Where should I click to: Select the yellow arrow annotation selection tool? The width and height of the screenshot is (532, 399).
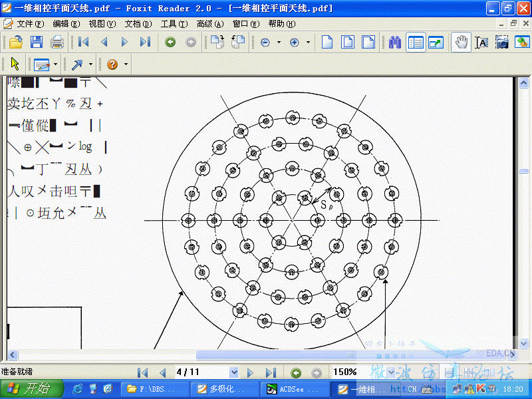point(15,64)
